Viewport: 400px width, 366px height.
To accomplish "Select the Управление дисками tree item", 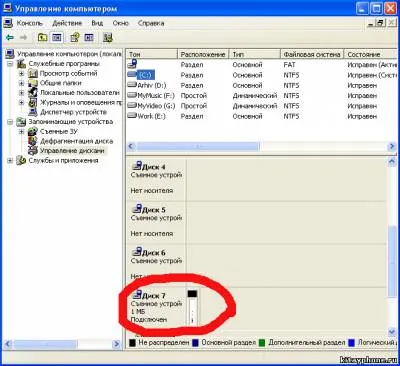I will (x=72, y=151).
